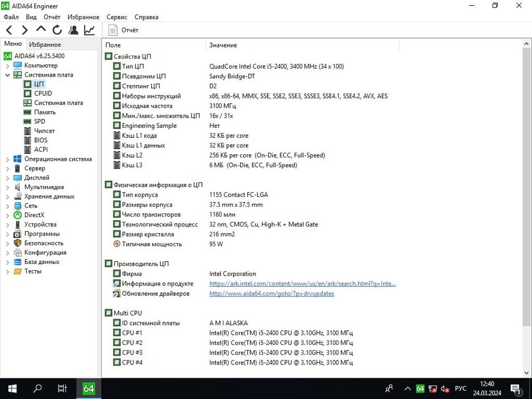
Task: Select the AIDA64 v6.25.5400 root item
Action: coord(34,56)
